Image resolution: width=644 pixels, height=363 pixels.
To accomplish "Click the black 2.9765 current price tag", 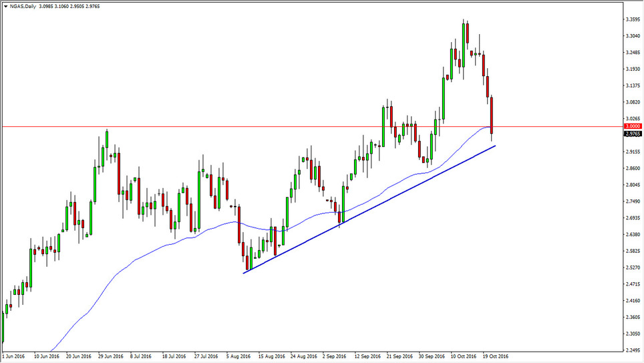I will click(x=633, y=134).
